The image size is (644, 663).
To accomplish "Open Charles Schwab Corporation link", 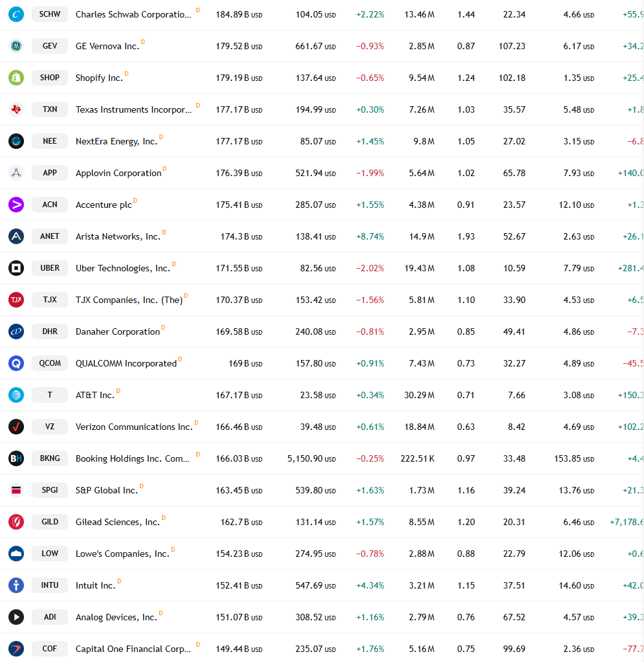I will tap(133, 14).
